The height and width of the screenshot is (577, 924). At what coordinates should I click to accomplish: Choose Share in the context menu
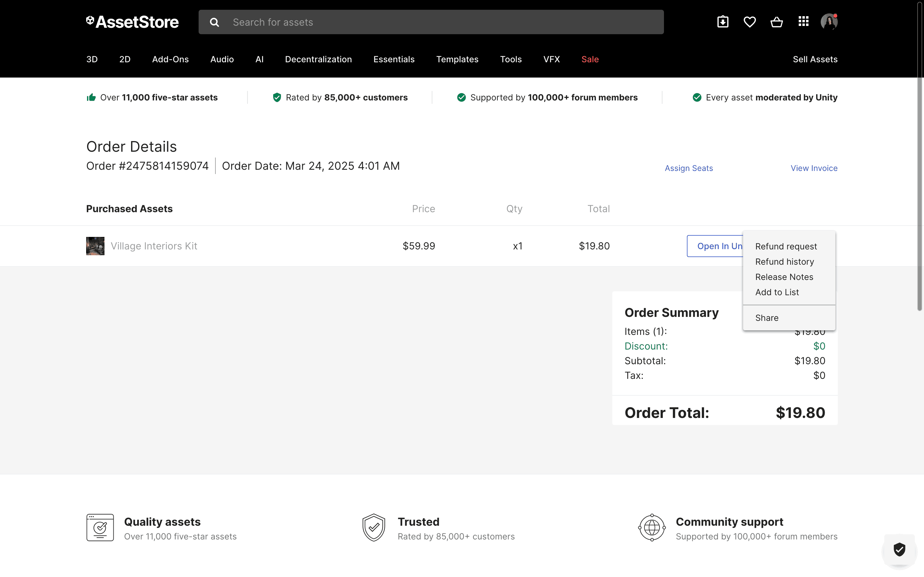click(766, 318)
